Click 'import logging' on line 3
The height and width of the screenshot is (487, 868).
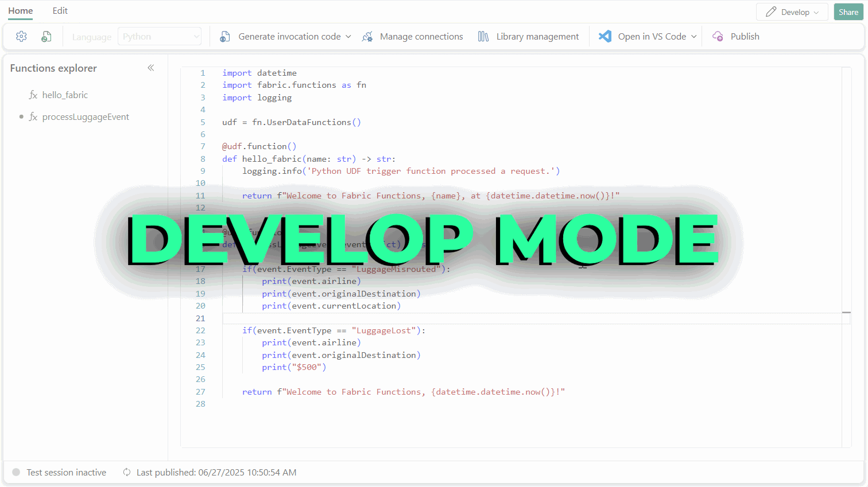click(257, 98)
